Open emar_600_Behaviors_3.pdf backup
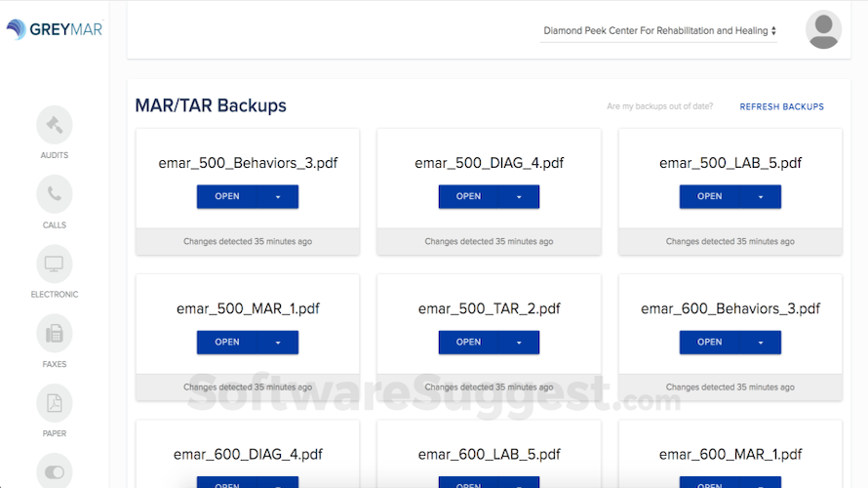 pos(710,343)
